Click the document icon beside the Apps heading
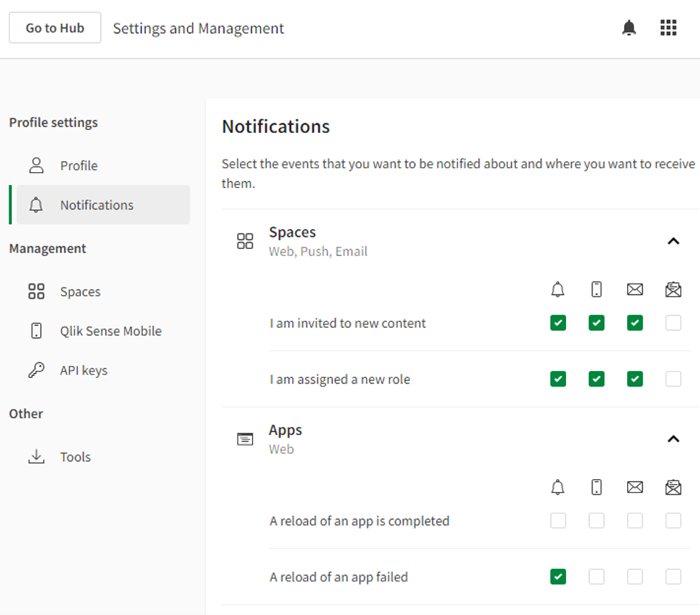Screen dimensions: 700x615 (x=245, y=439)
